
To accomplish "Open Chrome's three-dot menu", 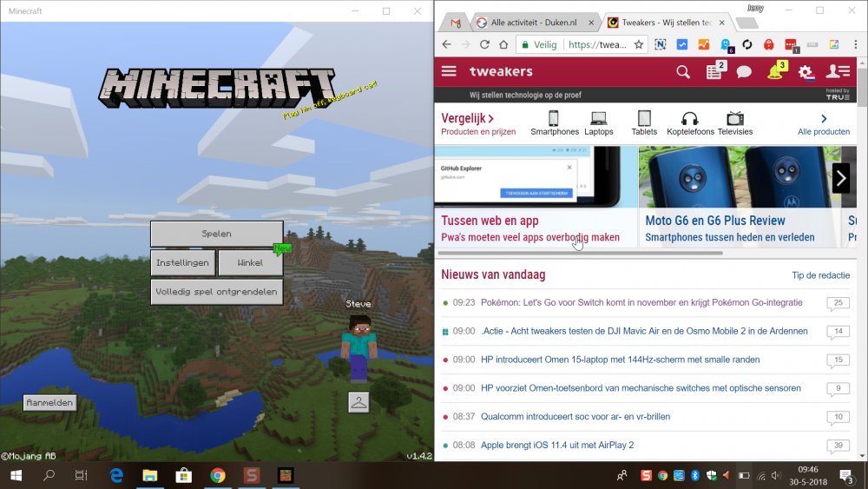I will coord(855,45).
